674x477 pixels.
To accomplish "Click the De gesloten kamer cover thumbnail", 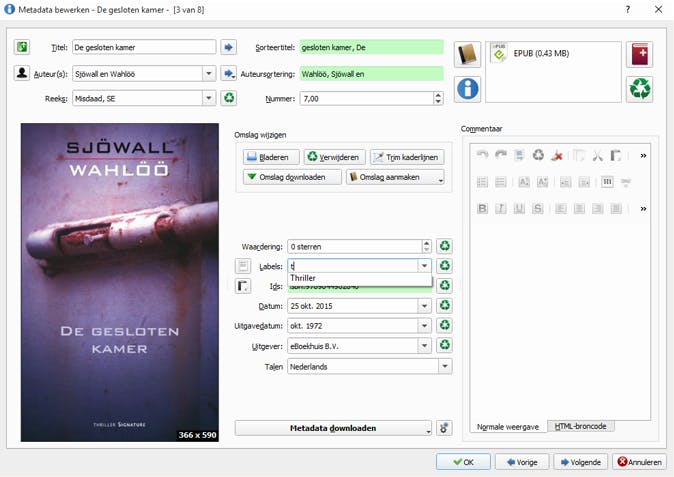I will (x=119, y=282).
